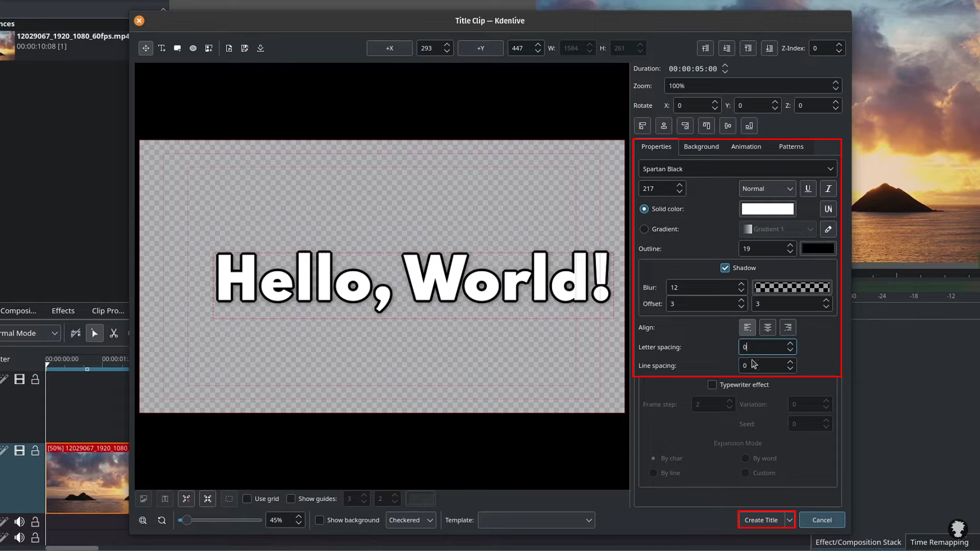Select the Add Text tool

coord(162,48)
